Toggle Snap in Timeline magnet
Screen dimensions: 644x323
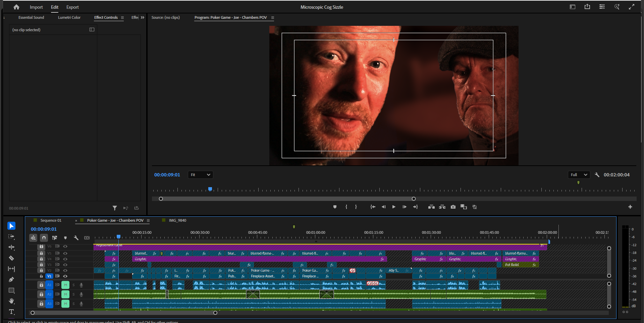[44, 238]
